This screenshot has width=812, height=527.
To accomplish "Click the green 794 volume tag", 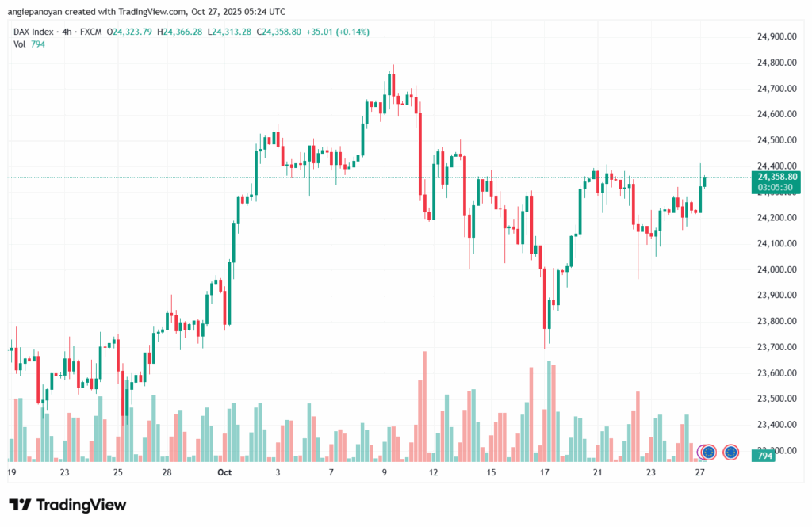I will tap(765, 456).
